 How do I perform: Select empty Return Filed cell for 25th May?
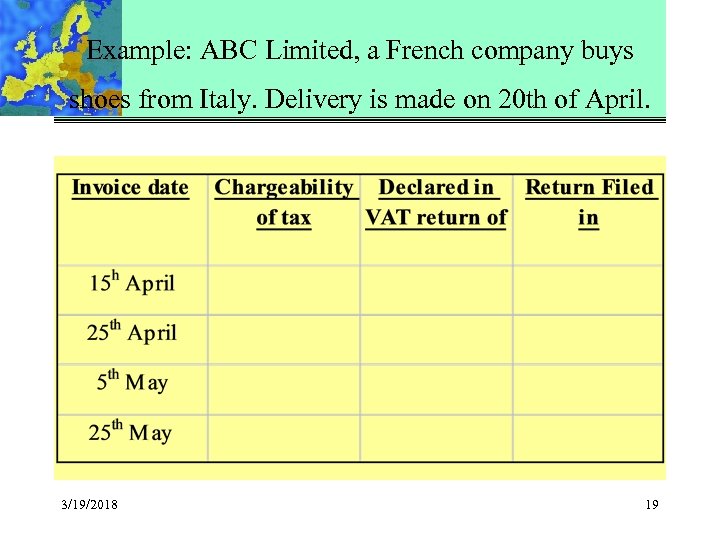[589, 438]
